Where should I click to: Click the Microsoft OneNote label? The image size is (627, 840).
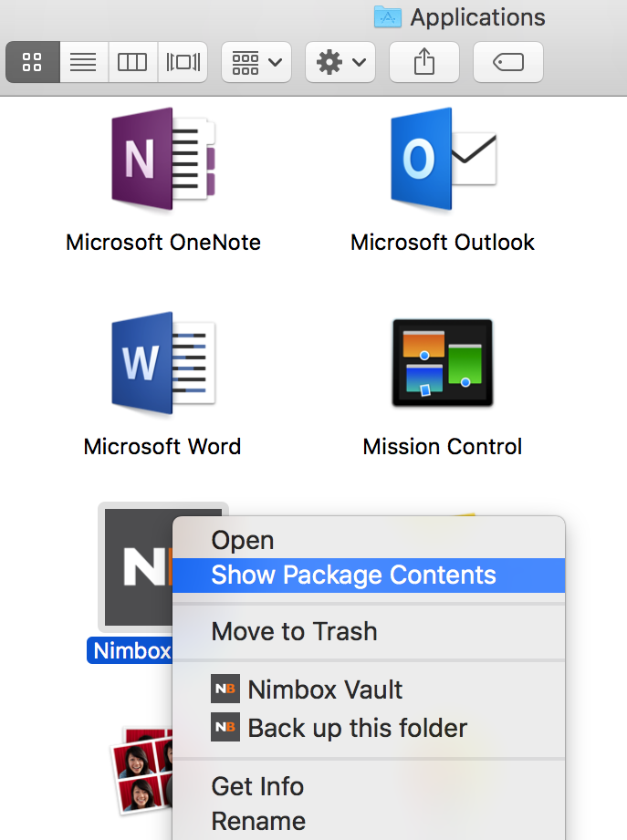(163, 243)
